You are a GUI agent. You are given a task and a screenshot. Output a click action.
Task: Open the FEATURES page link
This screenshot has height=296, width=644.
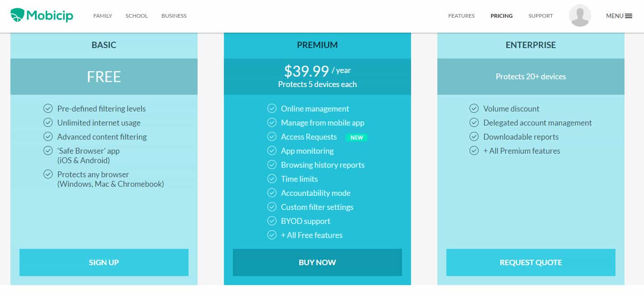tap(461, 16)
